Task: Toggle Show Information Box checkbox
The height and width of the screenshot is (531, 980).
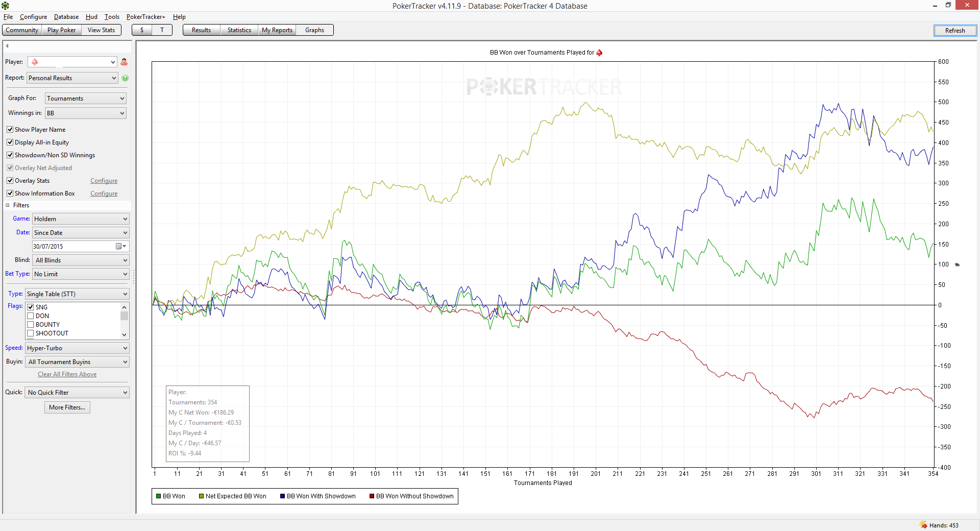Action: (x=10, y=194)
